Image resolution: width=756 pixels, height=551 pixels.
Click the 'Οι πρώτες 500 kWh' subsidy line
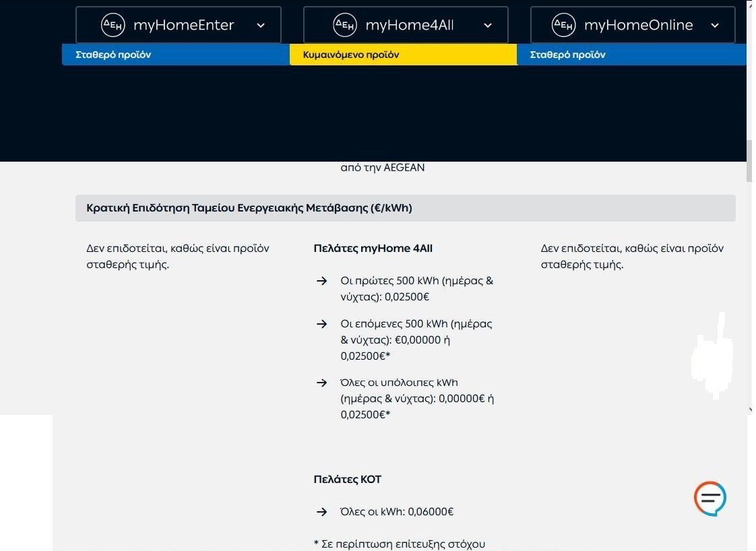point(416,289)
